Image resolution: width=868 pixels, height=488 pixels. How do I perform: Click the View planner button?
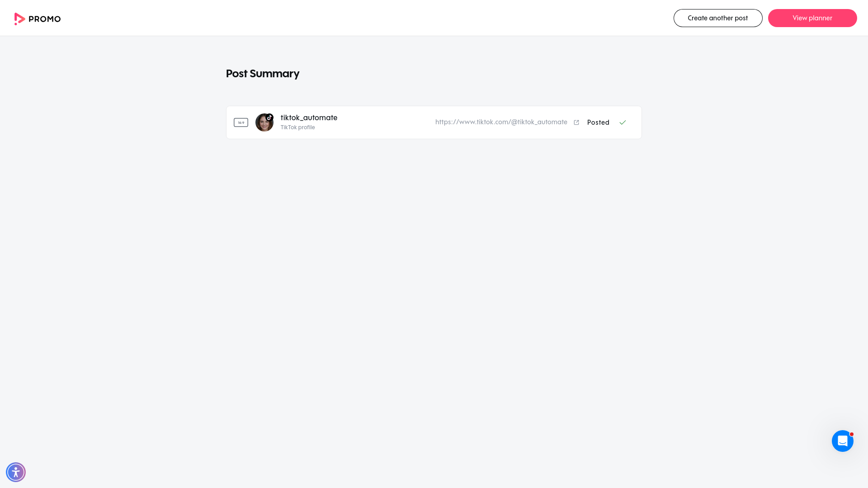(812, 18)
